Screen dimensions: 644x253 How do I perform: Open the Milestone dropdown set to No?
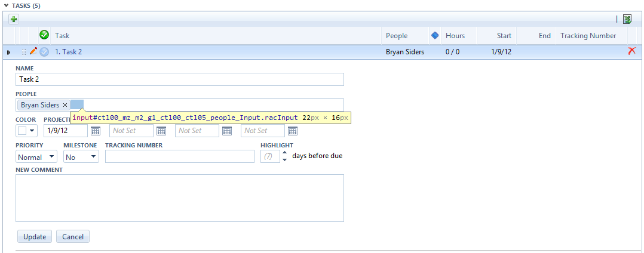pyautogui.click(x=81, y=157)
